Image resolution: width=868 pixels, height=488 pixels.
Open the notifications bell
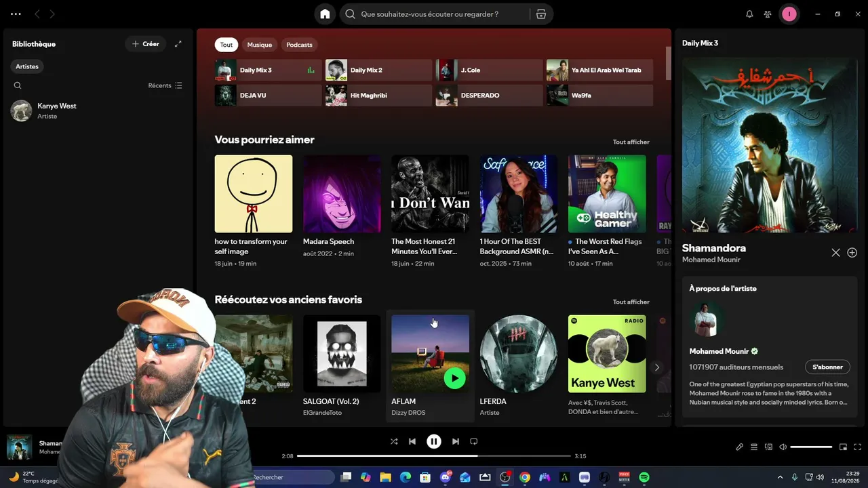point(749,14)
